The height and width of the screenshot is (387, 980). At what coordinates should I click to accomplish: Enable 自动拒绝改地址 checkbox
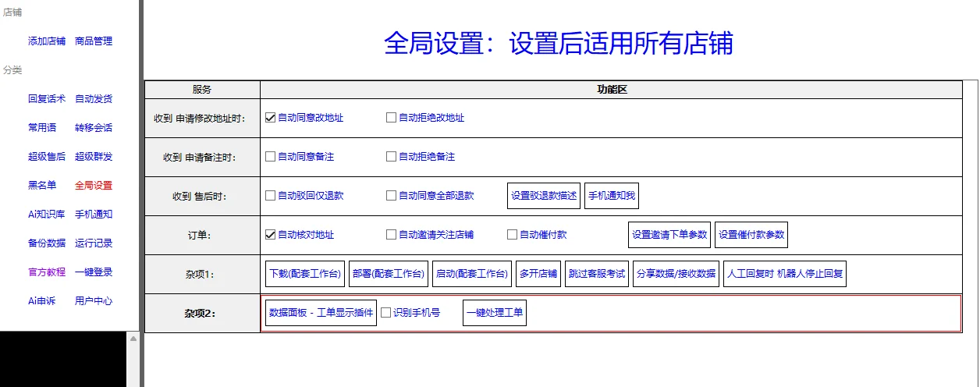point(392,118)
